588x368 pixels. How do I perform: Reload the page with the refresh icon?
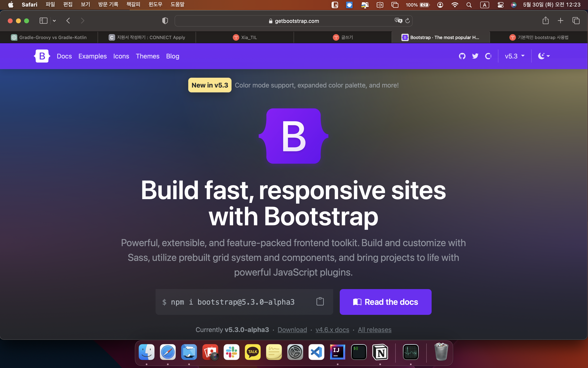408,21
